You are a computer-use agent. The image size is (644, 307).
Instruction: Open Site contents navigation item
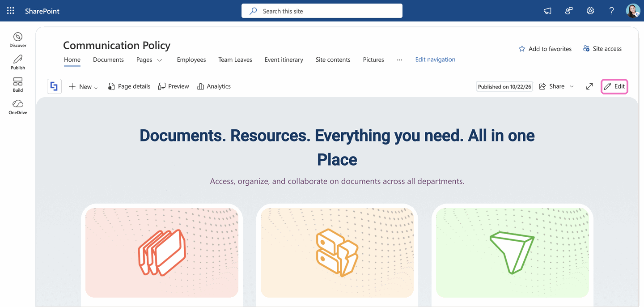(333, 60)
